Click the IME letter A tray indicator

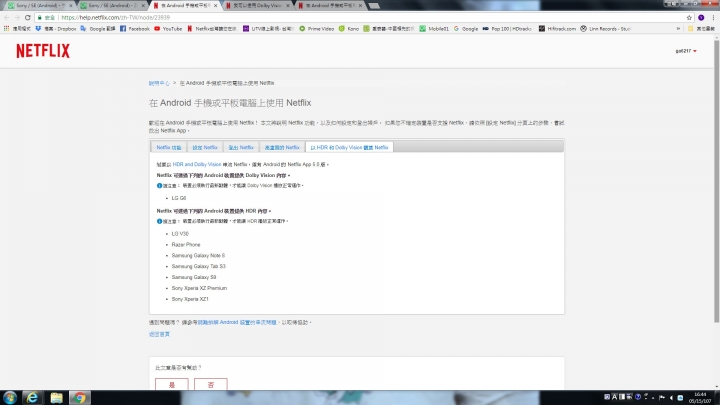pos(614,397)
